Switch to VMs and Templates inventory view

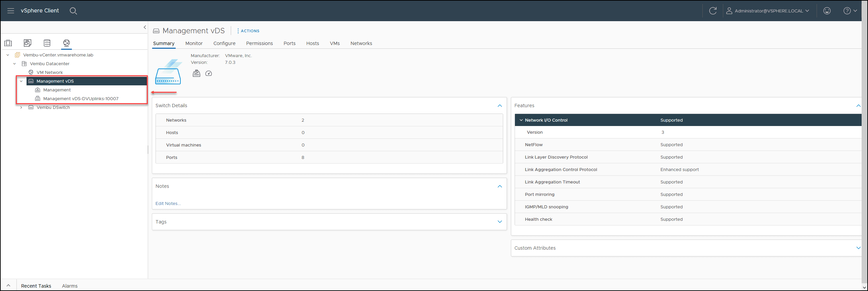coord(28,43)
